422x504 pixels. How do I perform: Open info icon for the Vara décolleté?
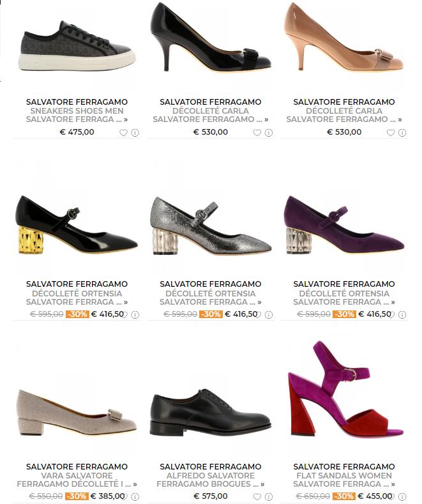click(x=135, y=496)
